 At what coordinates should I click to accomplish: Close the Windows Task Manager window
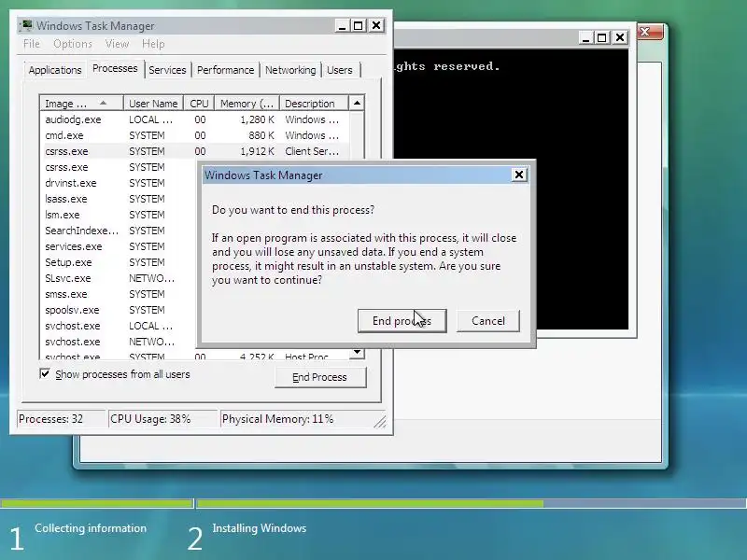pyautogui.click(x=376, y=25)
